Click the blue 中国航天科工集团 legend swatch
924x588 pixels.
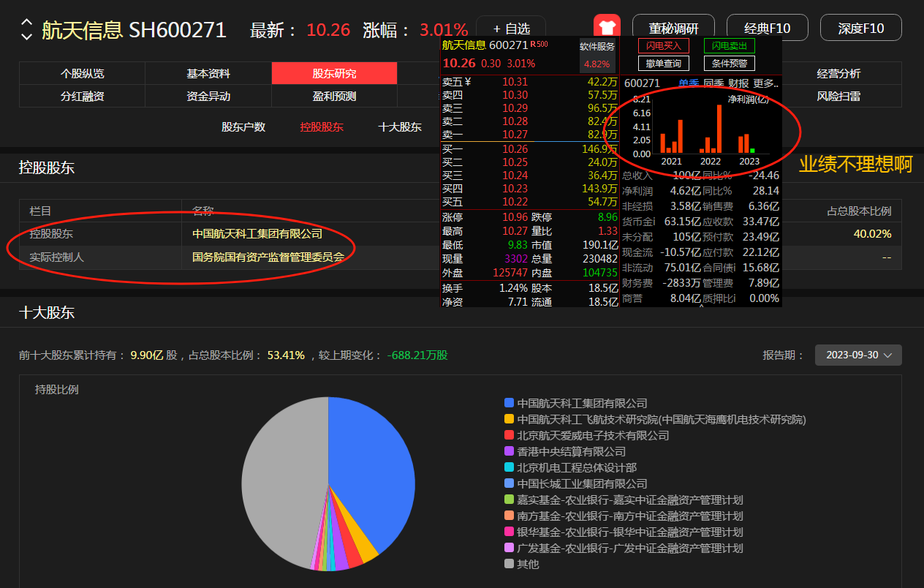click(x=510, y=403)
